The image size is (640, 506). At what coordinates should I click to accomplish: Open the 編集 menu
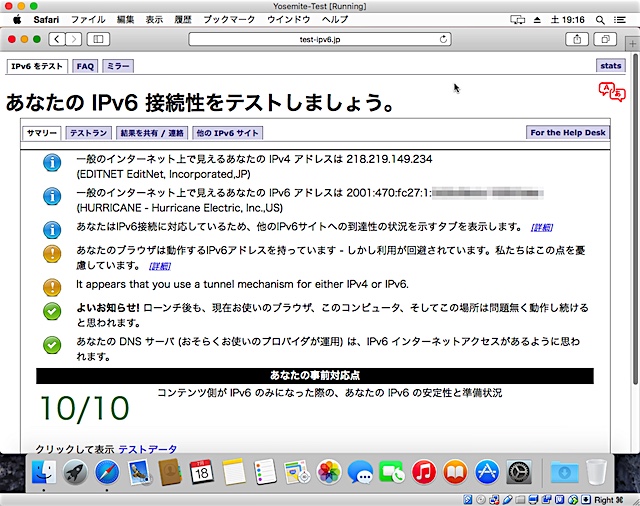(125, 20)
